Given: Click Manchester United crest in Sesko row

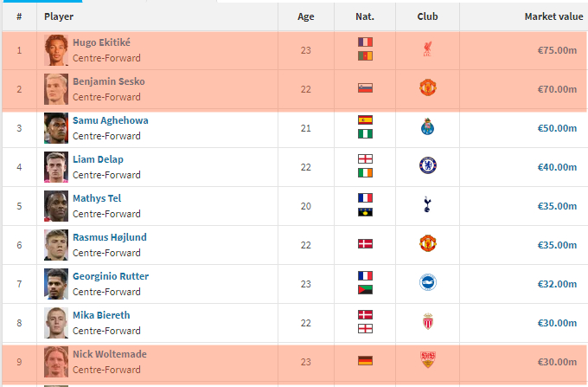Looking at the screenshot, I should (428, 87).
